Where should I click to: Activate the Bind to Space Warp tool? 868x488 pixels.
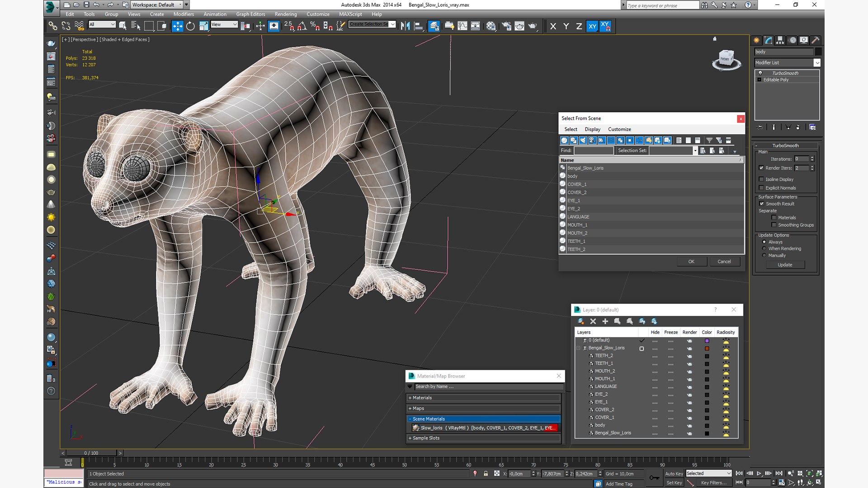(x=79, y=26)
